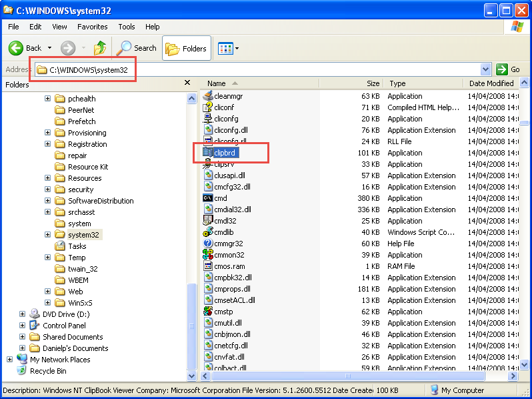Image resolution: width=532 pixels, height=399 pixels.
Task: Select the clipbrd file icon
Action: pyautogui.click(x=207, y=153)
